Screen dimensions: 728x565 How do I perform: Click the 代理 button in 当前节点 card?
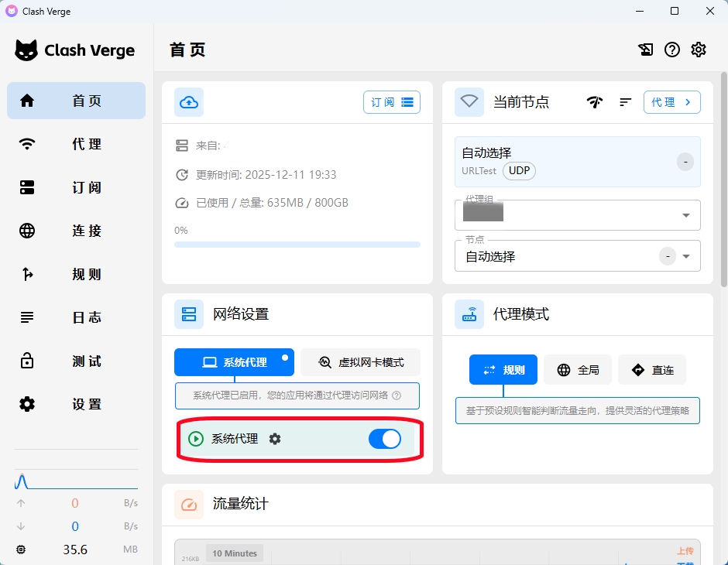(671, 102)
